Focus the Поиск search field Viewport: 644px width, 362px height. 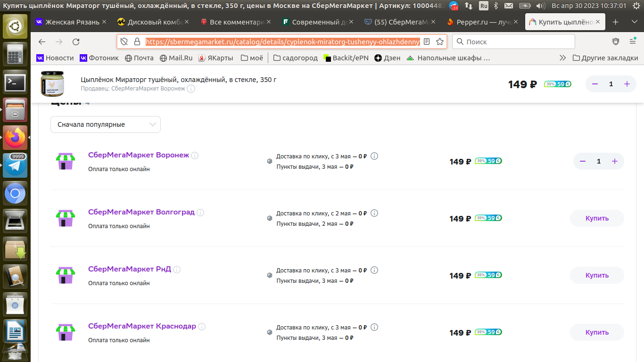513,41
